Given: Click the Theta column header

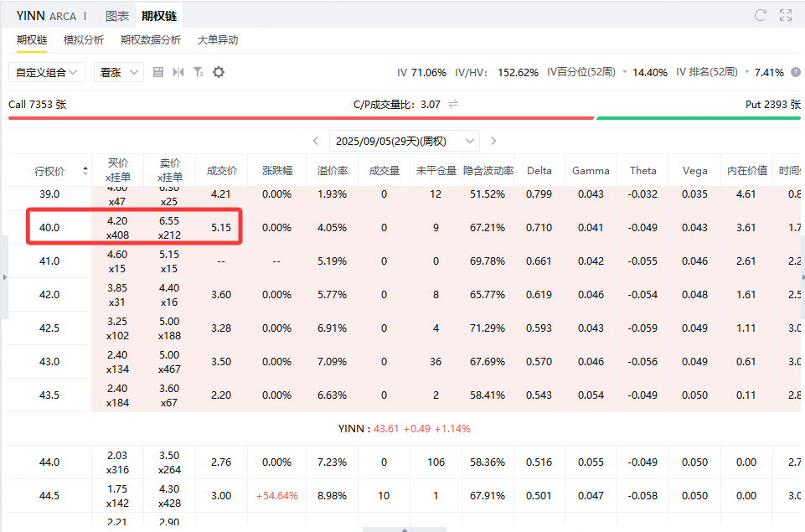Looking at the screenshot, I should tap(643, 170).
